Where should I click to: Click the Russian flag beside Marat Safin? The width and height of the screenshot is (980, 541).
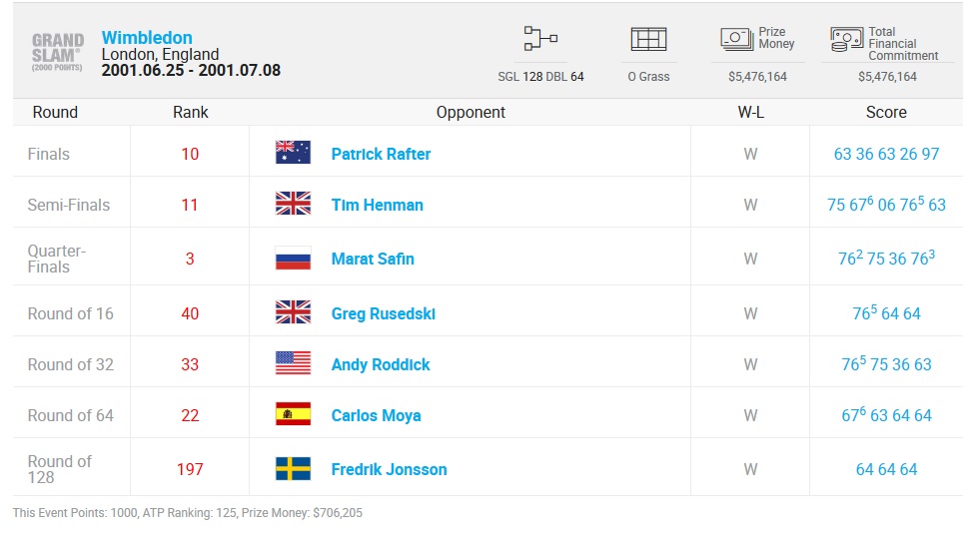pyautogui.click(x=293, y=258)
